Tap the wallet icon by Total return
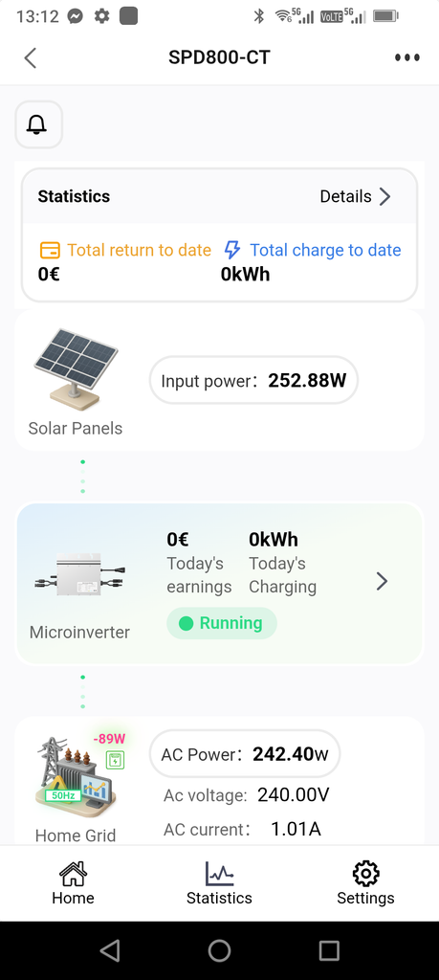Viewport: 439px width, 980px height. coord(50,251)
